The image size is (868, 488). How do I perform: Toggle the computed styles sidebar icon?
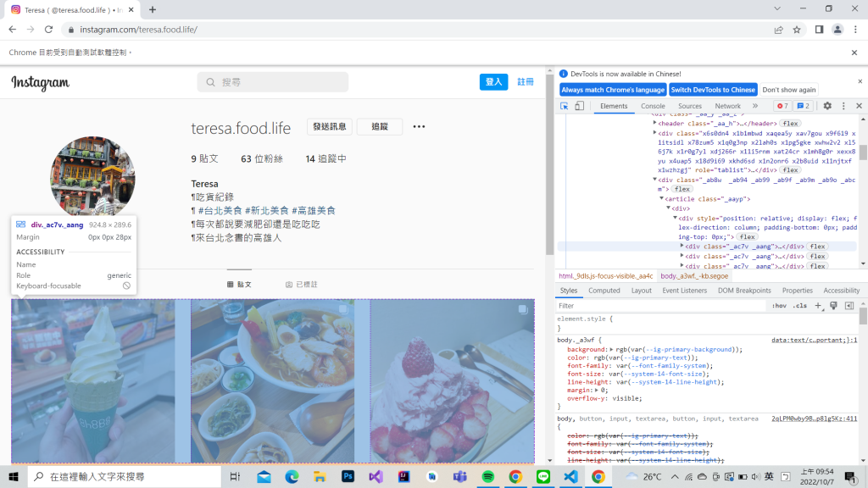pos(849,305)
